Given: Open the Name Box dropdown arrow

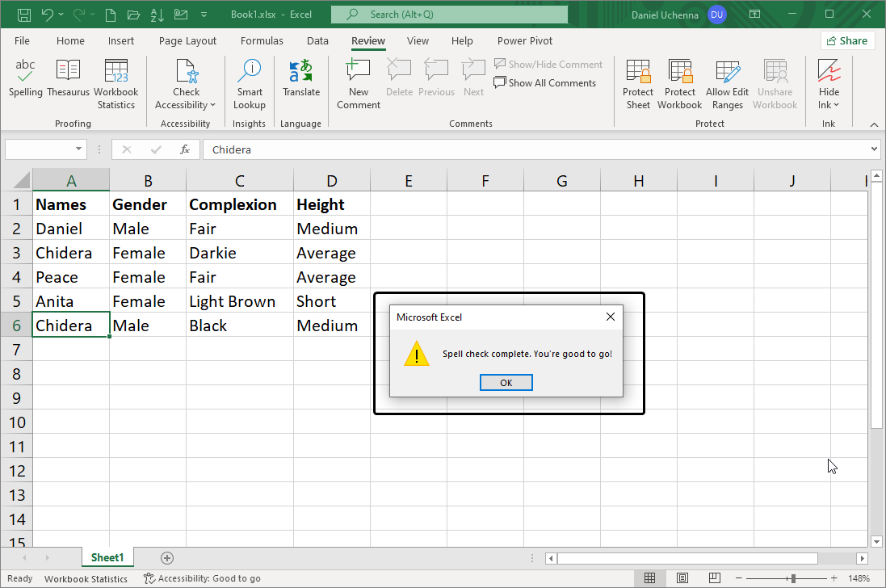Looking at the screenshot, I should coord(79,149).
